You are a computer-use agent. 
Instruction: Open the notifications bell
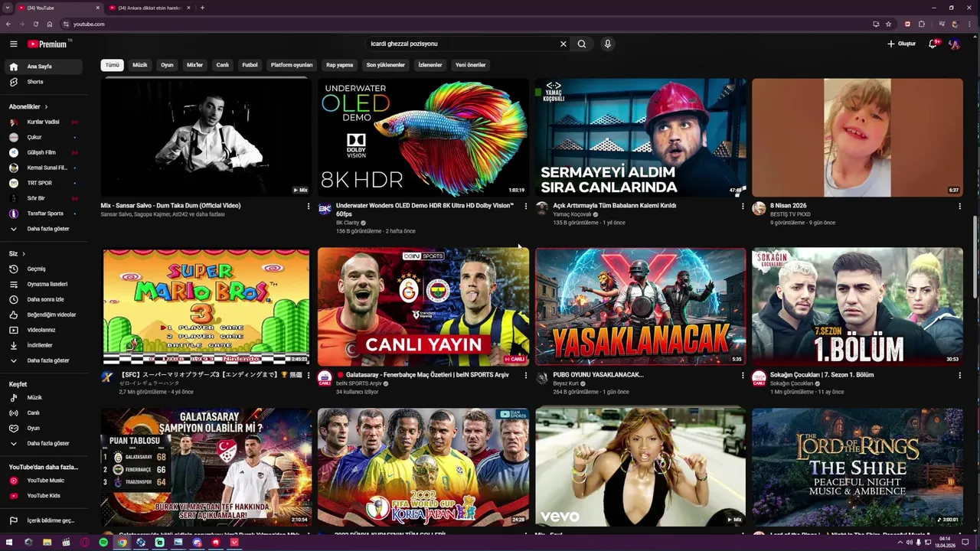click(x=933, y=44)
